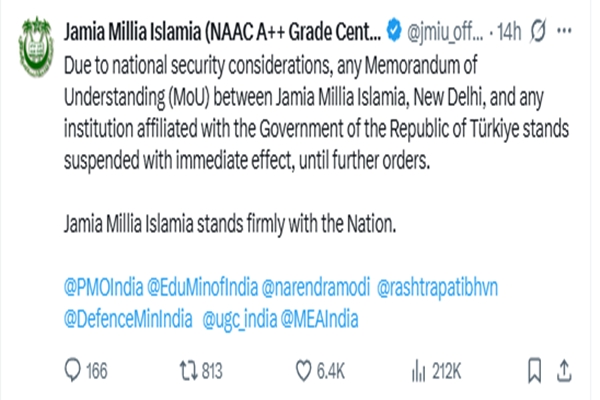Click the Grok explain icon beside 14h

537,34
